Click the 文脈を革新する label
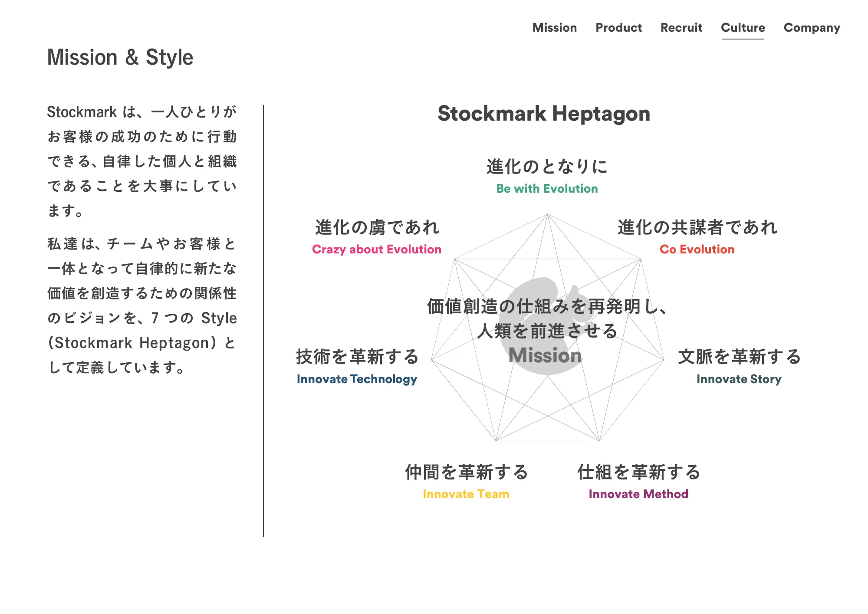The image size is (868, 614). tap(739, 357)
